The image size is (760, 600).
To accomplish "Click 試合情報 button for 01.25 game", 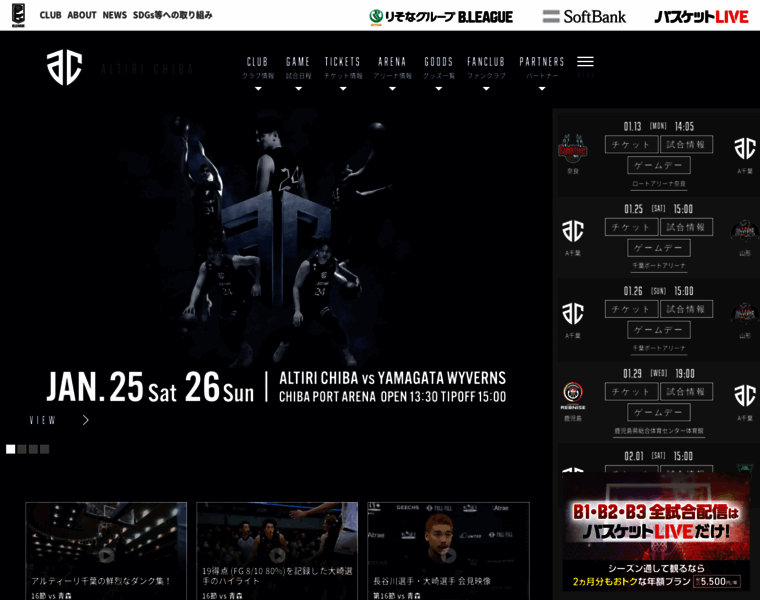I will point(686,227).
